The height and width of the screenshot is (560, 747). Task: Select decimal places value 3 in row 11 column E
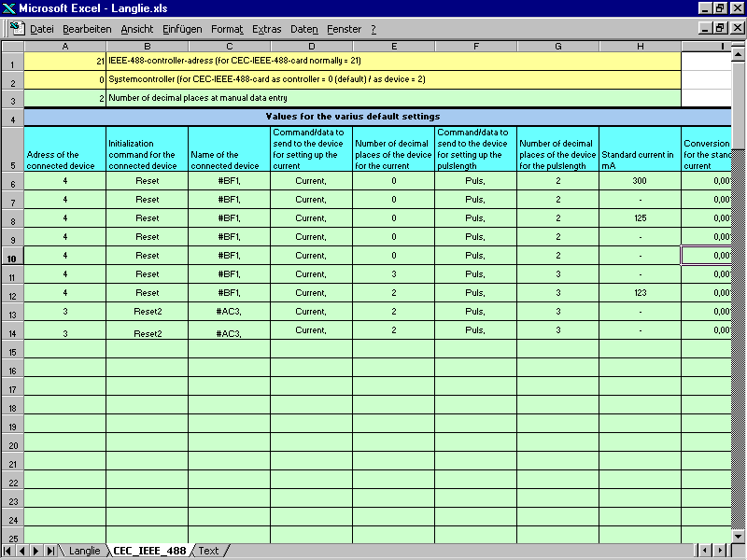[x=393, y=274]
